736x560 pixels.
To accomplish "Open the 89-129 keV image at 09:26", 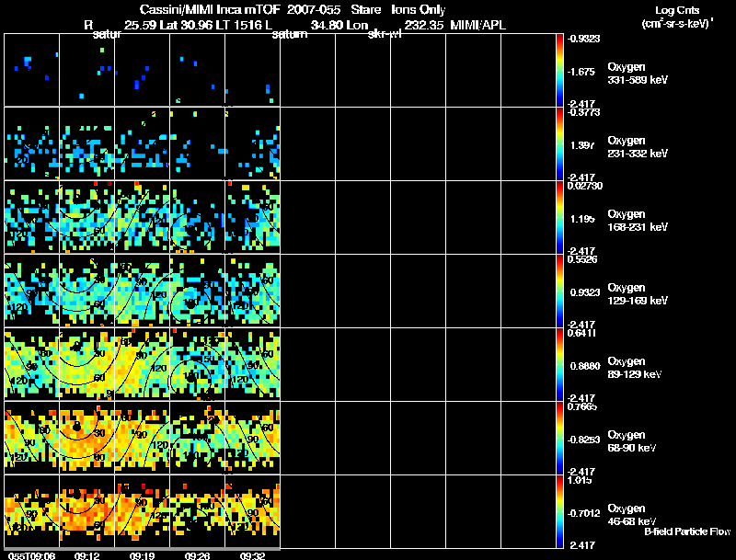I will pyautogui.click(x=197, y=364).
